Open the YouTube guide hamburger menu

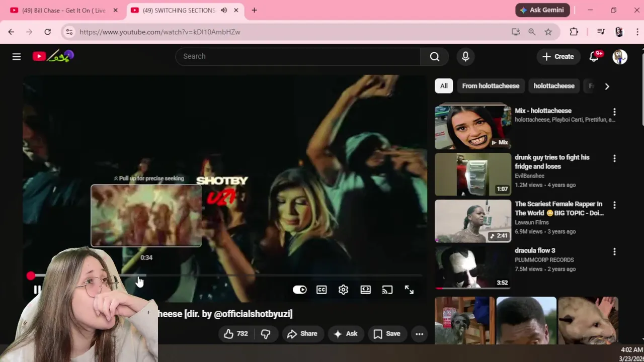[17, 56]
